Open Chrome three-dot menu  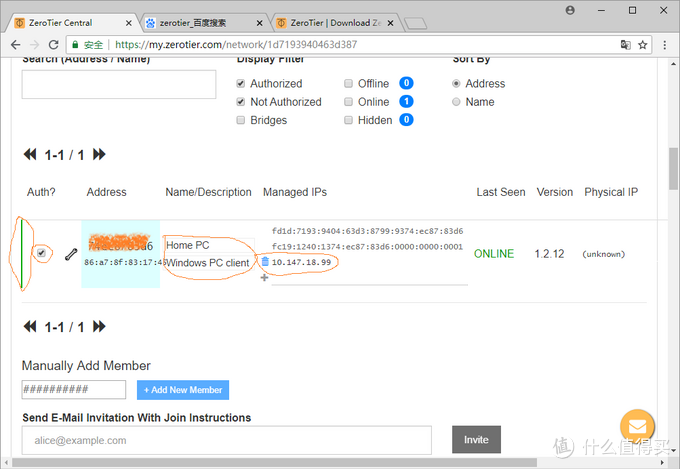click(x=664, y=45)
